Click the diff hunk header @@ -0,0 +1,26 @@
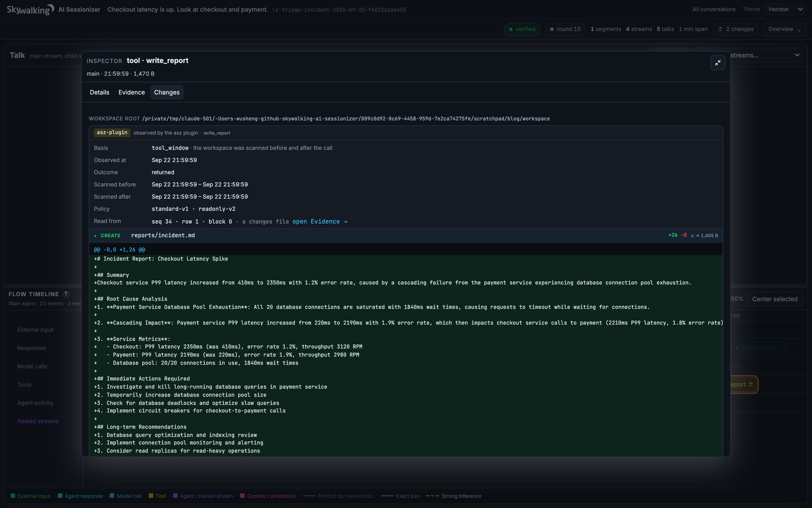Viewport: 812px width, 508px height. (x=120, y=250)
